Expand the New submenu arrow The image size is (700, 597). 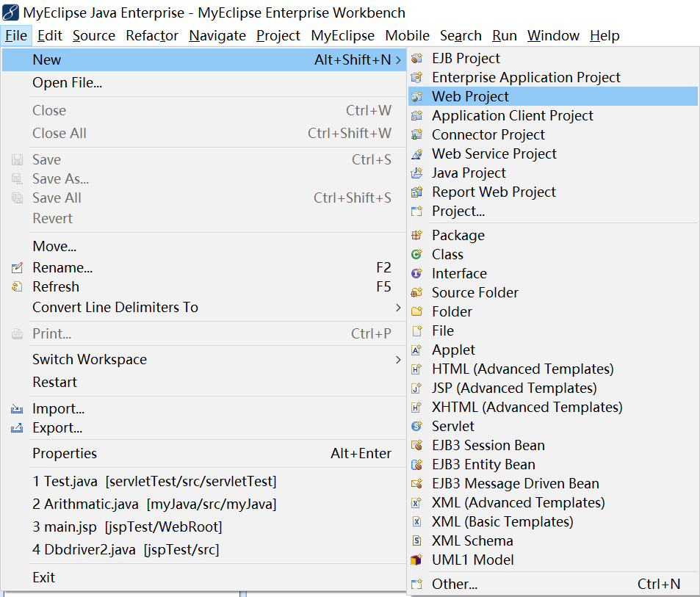(x=398, y=59)
